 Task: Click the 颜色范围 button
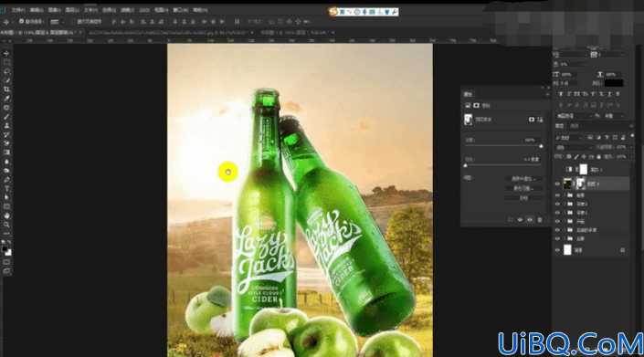pyautogui.click(x=523, y=188)
